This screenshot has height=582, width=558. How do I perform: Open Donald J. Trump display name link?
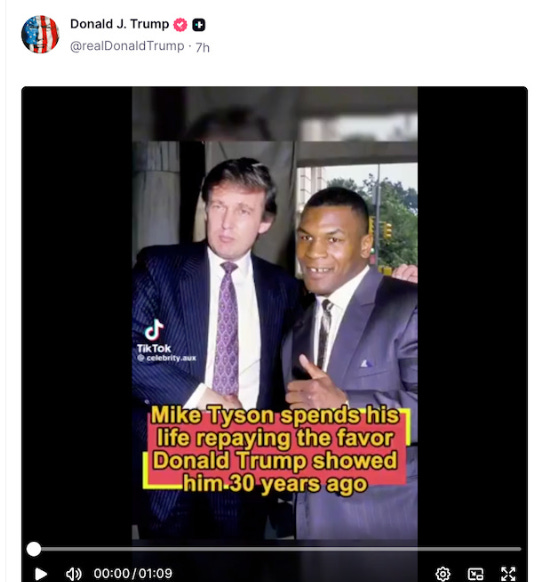click(120, 24)
